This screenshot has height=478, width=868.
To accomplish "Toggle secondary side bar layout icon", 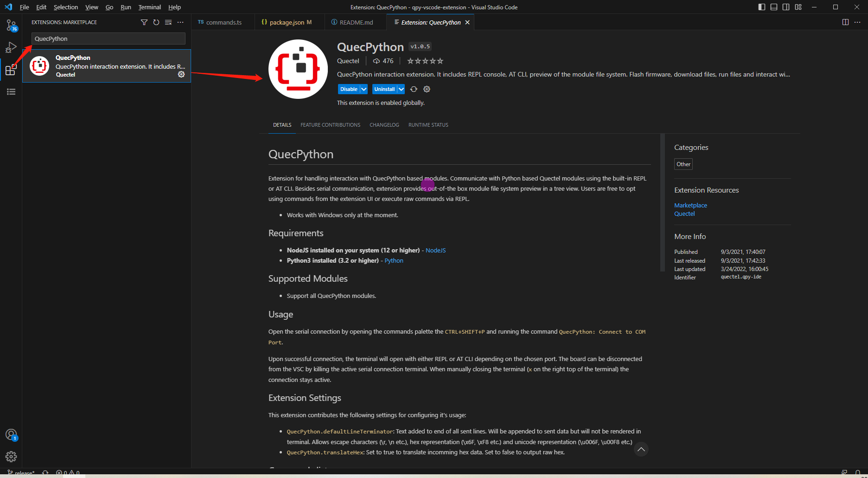I will 786,7.
